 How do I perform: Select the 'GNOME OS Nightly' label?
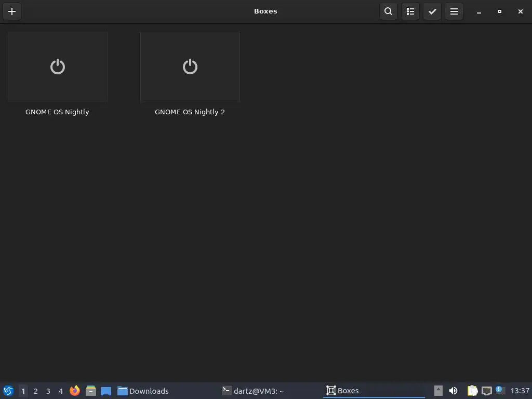(x=57, y=112)
